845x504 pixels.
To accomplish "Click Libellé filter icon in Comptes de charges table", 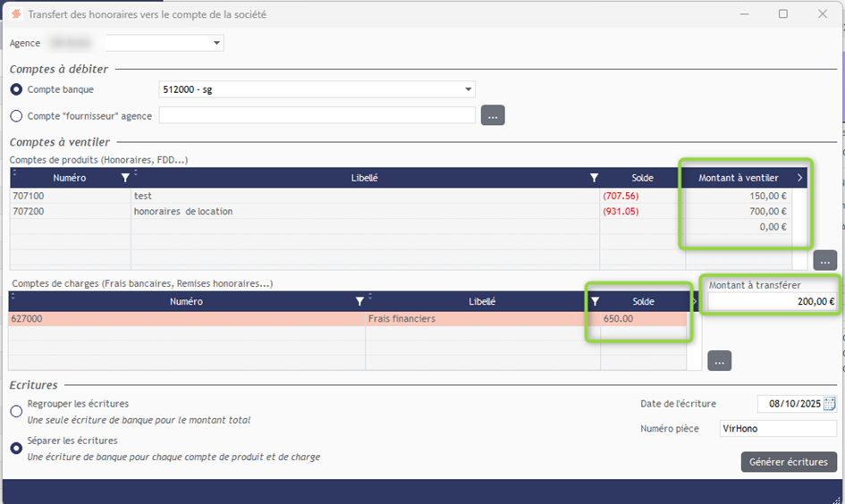I will [596, 302].
